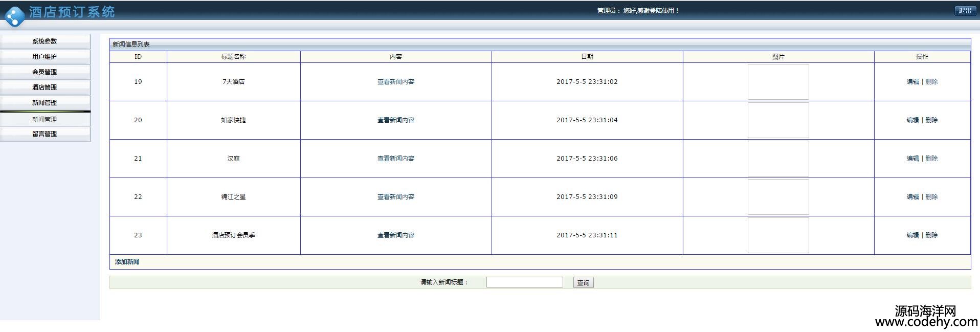View news content for 汉庭
This screenshot has width=980, height=332.
(396, 159)
